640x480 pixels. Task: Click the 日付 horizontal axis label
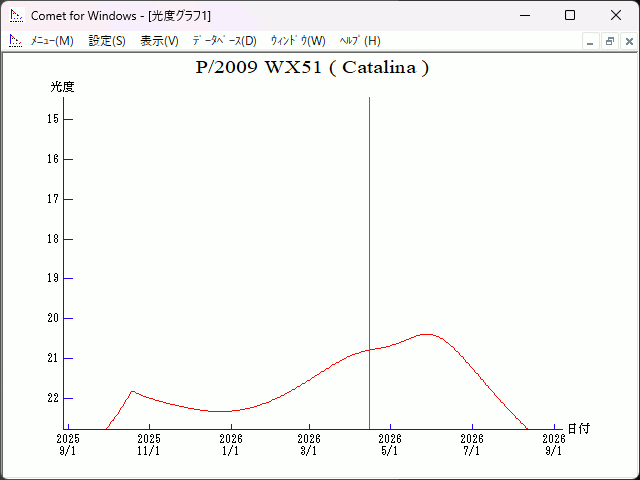click(x=578, y=428)
